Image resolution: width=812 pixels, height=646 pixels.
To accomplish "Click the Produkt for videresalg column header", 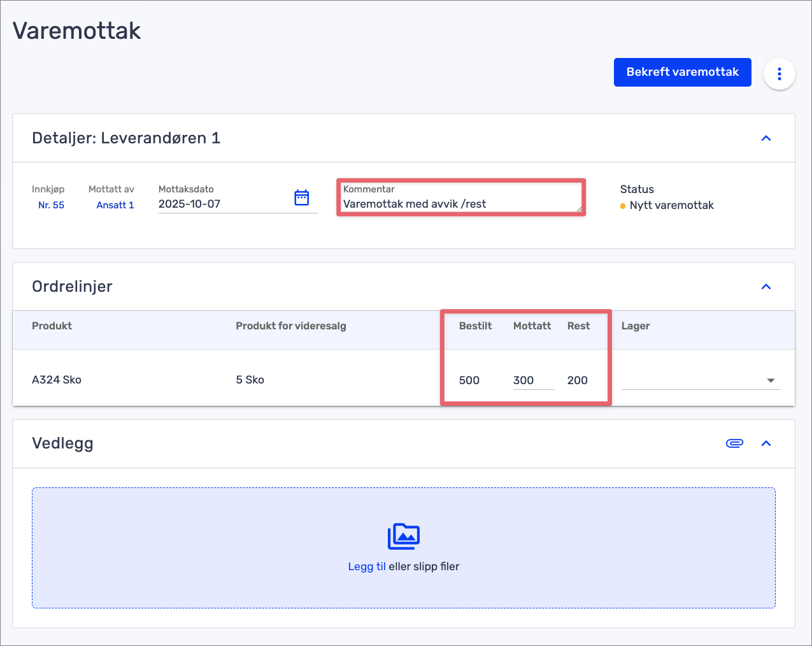I will tap(291, 326).
